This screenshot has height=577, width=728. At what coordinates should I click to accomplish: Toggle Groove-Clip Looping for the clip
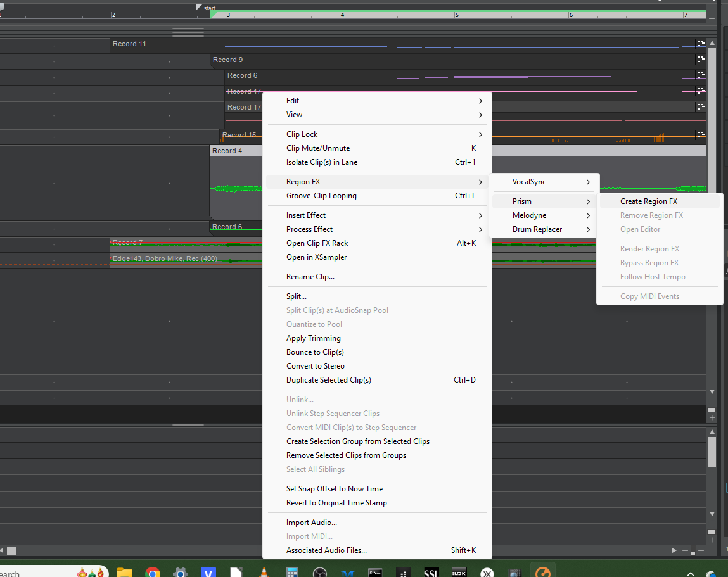(x=321, y=196)
